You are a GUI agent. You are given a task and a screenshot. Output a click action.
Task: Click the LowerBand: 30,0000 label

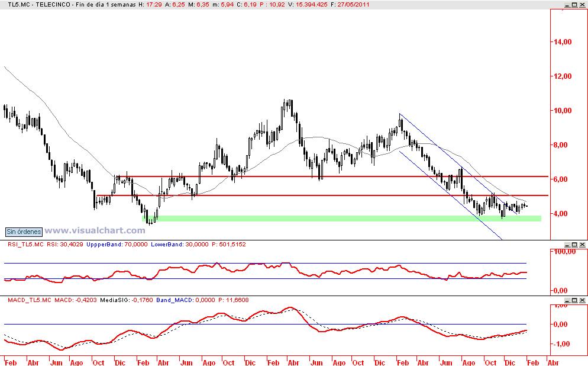pos(180,245)
